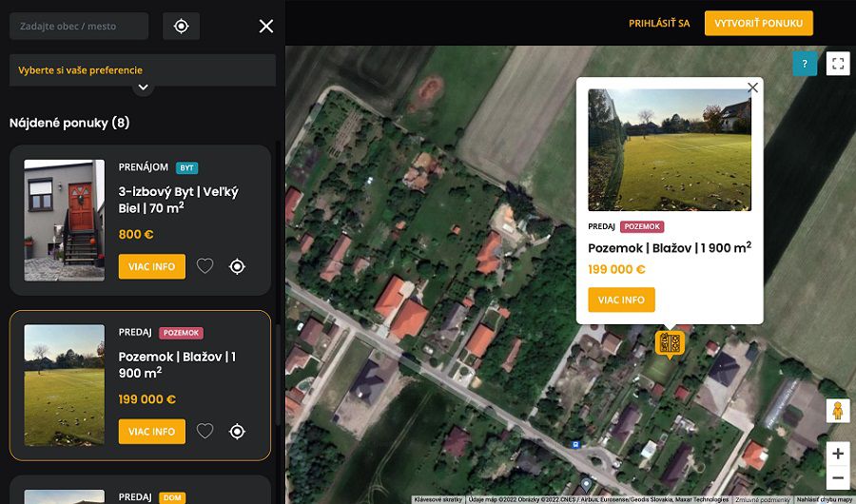Image resolution: width=856 pixels, height=504 pixels.
Task: Click the DOM tag on the third listing
Action: point(172,497)
